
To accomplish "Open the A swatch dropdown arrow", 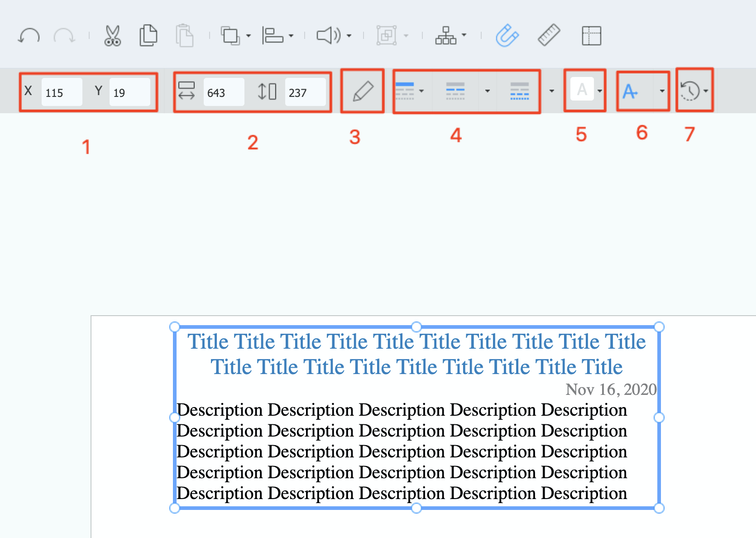I will point(600,91).
